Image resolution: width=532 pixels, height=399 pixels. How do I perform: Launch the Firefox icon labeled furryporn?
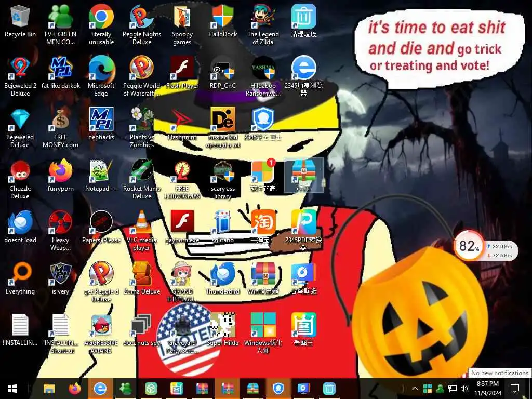60,176
